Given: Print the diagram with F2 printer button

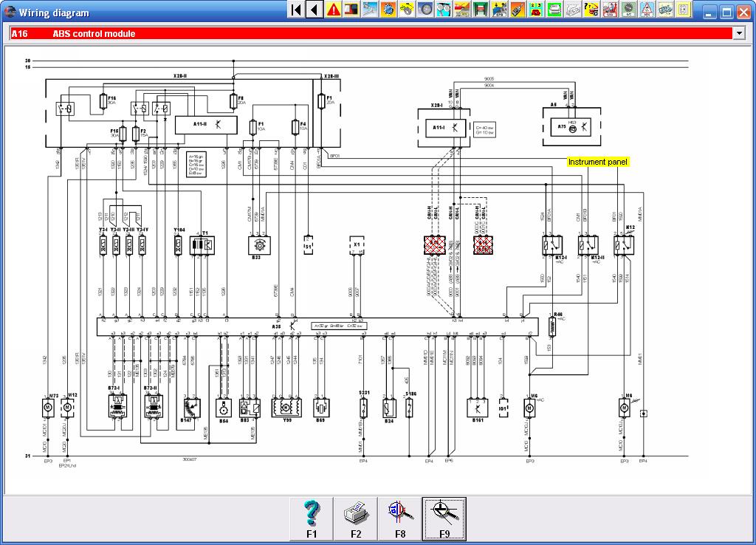Looking at the screenshot, I should click(356, 518).
